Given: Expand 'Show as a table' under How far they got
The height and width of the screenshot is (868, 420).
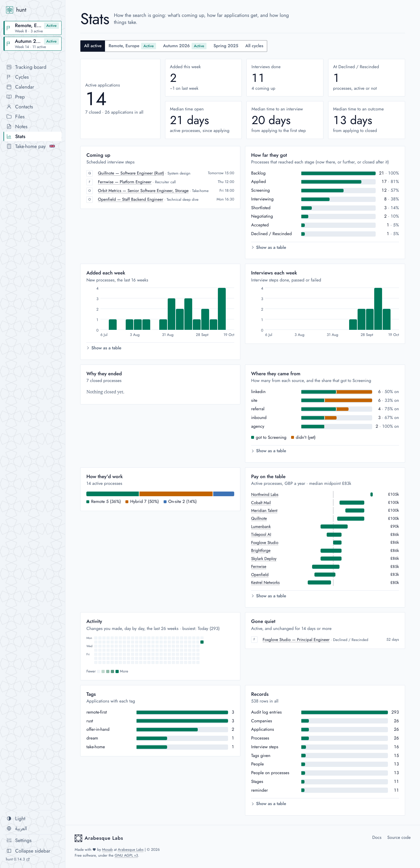Looking at the screenshot, I should pos(269,247).
